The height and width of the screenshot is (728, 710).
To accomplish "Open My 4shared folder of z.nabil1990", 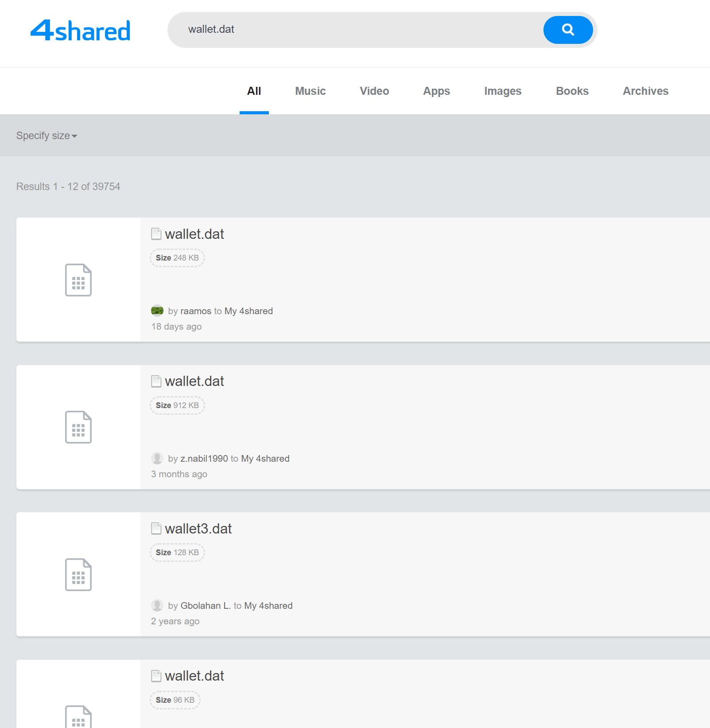I will [265, 459].
